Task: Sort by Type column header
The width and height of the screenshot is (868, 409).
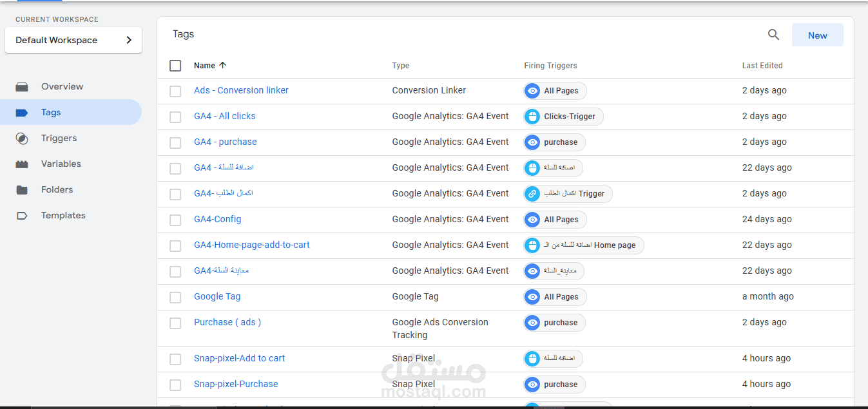Action: coord(401,66)
